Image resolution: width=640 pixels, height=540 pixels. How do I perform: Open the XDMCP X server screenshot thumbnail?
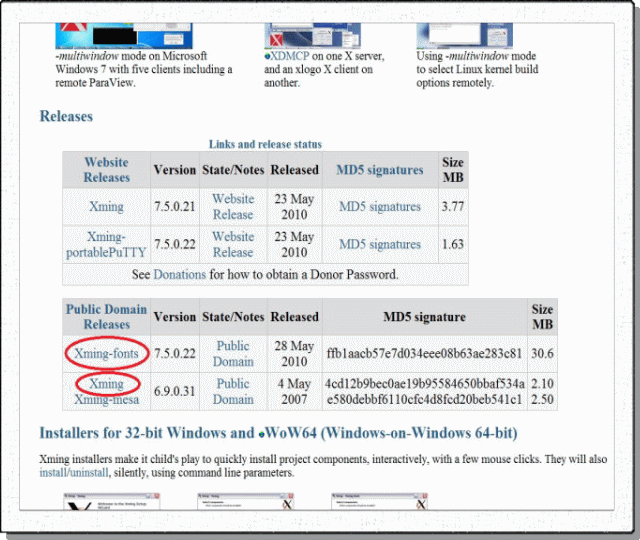coord(312,36)
